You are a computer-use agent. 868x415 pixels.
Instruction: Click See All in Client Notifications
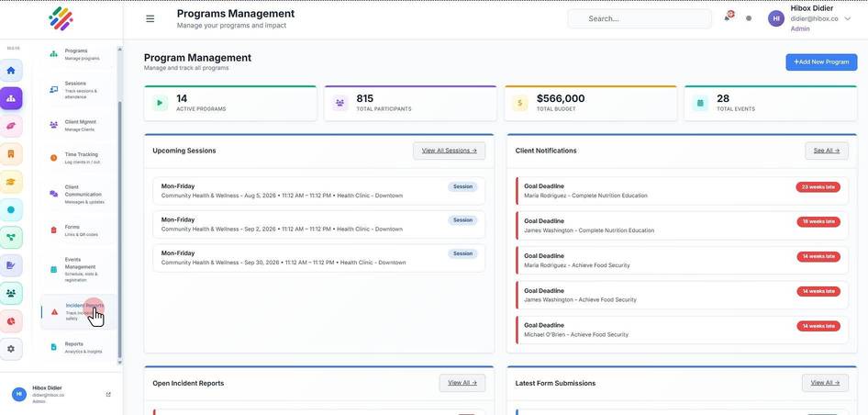pyautogui.click(x=827, y=151)
